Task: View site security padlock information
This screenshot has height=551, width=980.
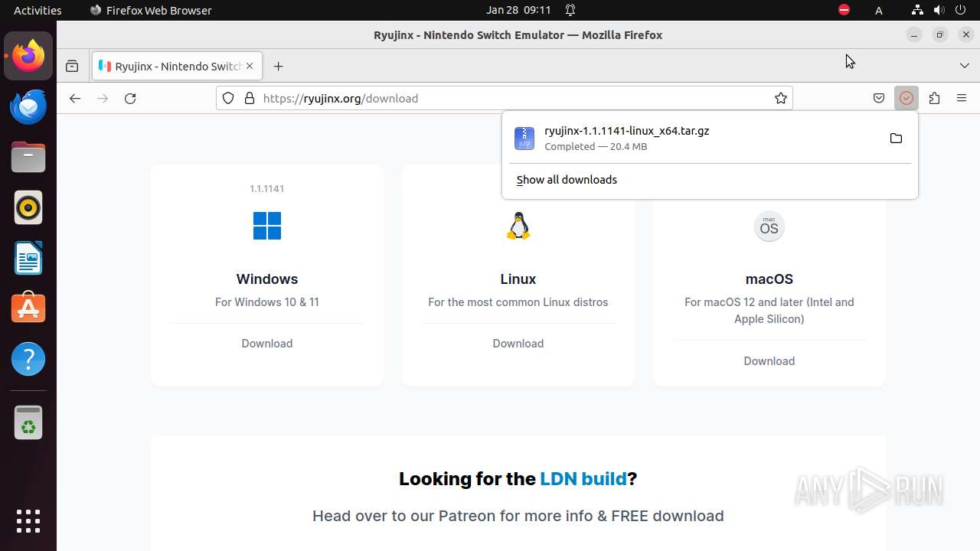Action: click(x=249, y=98)
